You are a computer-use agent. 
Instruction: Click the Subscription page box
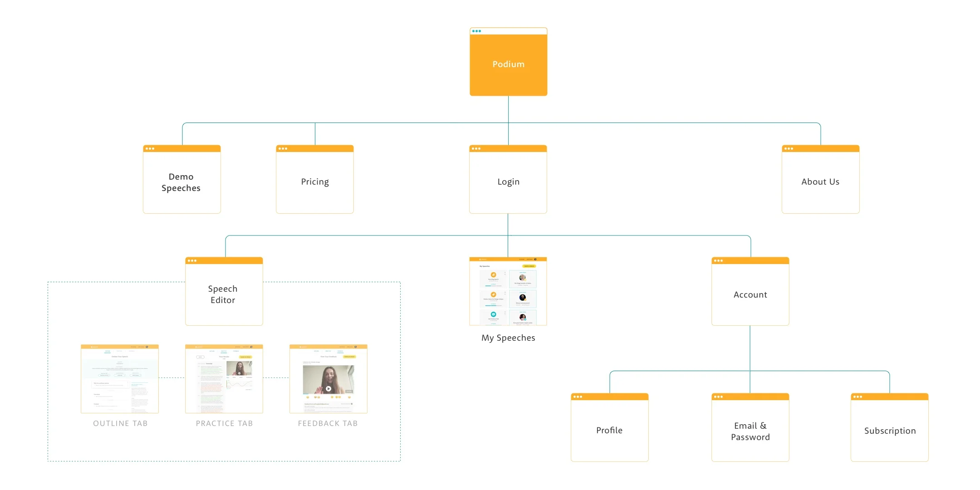click(890, 427)
